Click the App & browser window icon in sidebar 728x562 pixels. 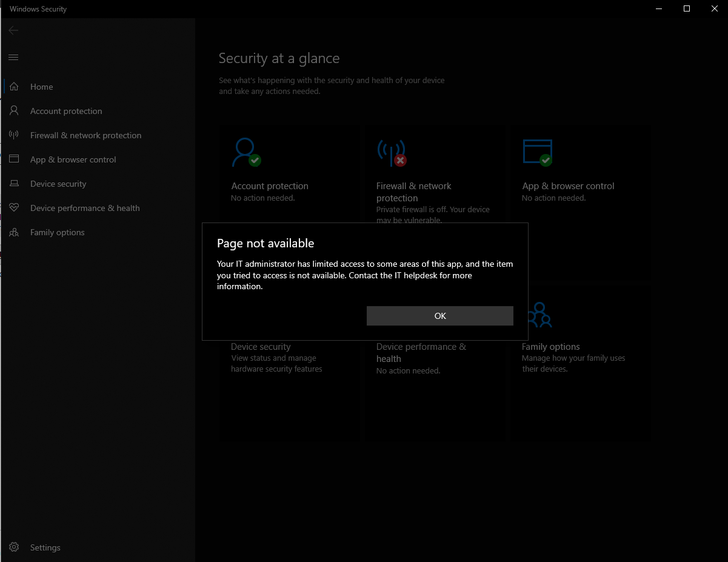click(x=14, y=159)
